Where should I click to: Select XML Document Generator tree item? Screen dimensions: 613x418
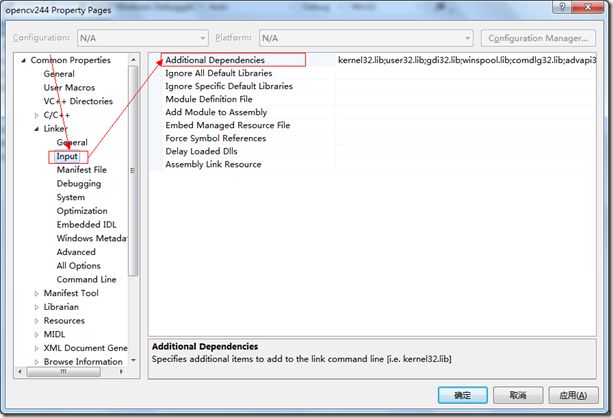pyautogui.click(x=85, y=348)
